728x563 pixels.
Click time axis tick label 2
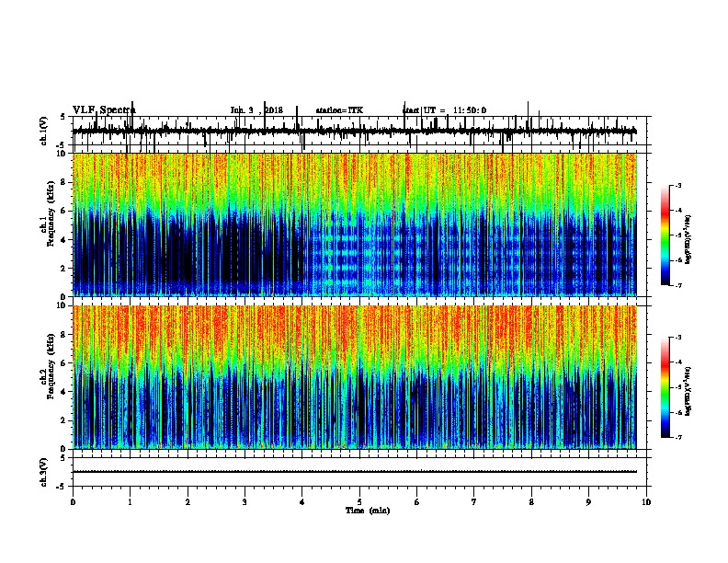188,501
